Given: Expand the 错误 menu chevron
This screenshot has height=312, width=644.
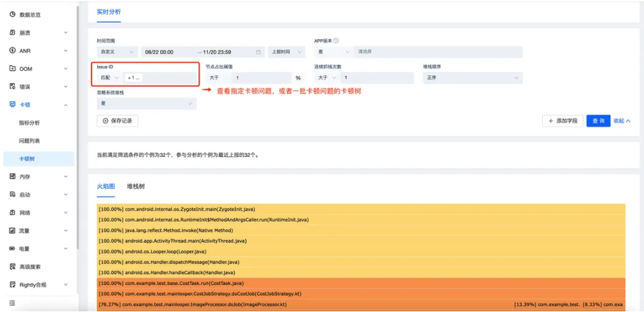Looking at the screenshot, I should pyautogui.click(x=65, y=87).
